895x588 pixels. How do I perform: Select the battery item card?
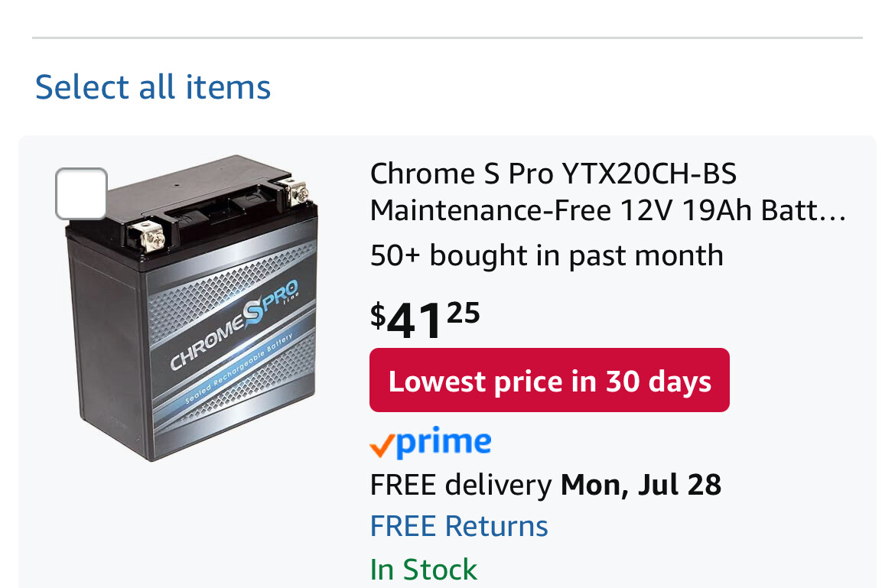[447, 359]
